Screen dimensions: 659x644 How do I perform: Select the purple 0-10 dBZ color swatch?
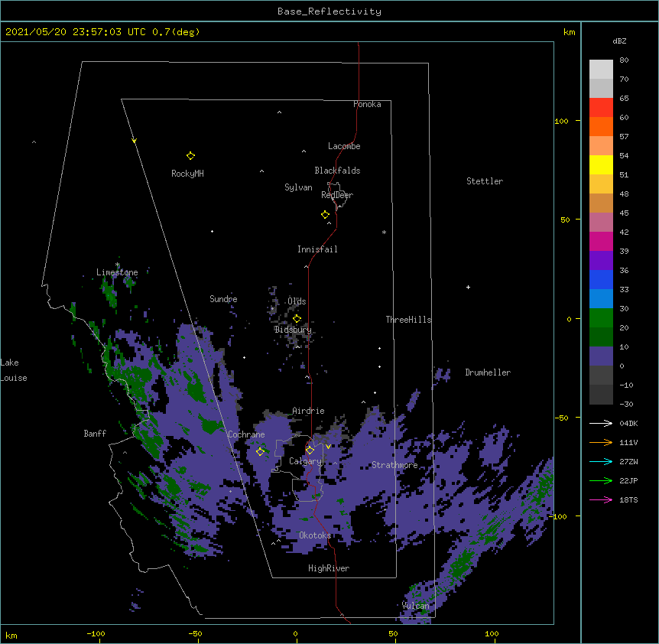601,356
